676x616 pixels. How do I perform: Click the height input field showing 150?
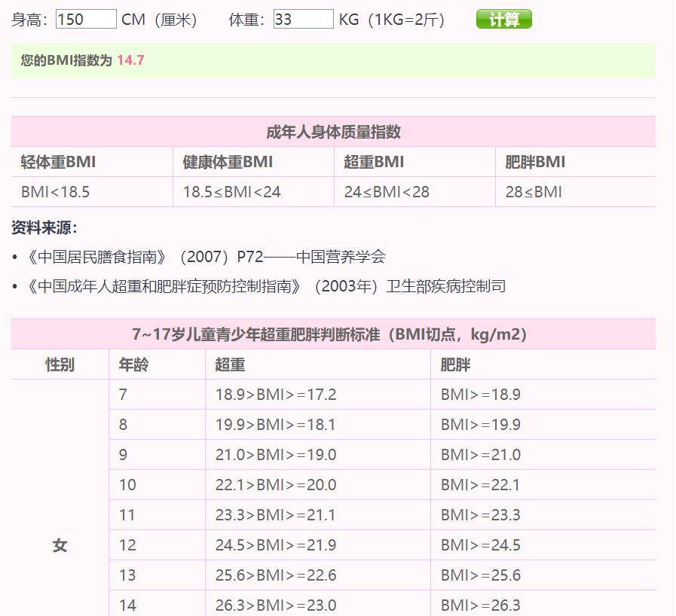(x=86, y=20)
